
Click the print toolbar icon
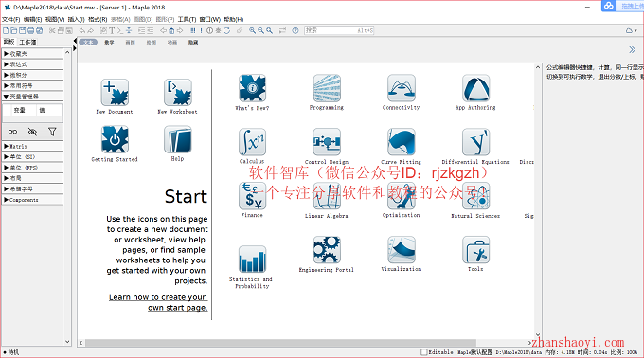pyautogui.click(x=31, y=31)
